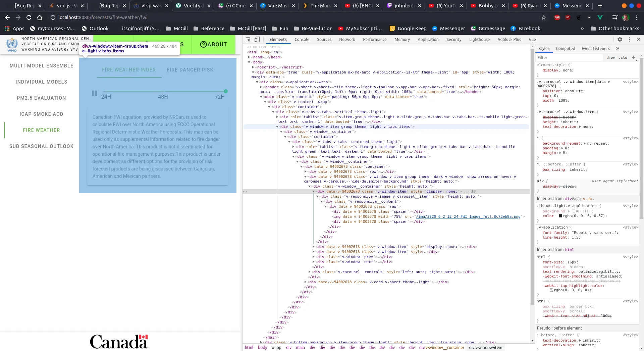Screen dimensions: 644x351
Task: Open the Network tab in DevTools
Action: click(347, 39)
